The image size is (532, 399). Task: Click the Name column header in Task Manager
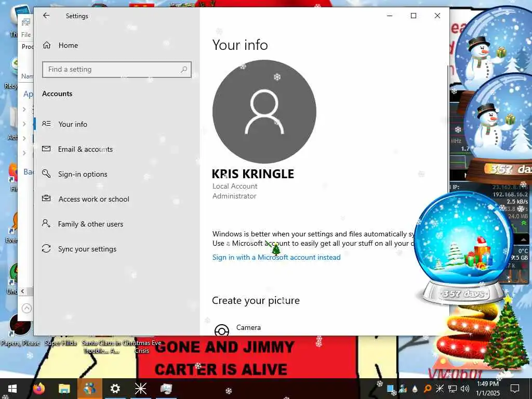click(x=27, y=76)
